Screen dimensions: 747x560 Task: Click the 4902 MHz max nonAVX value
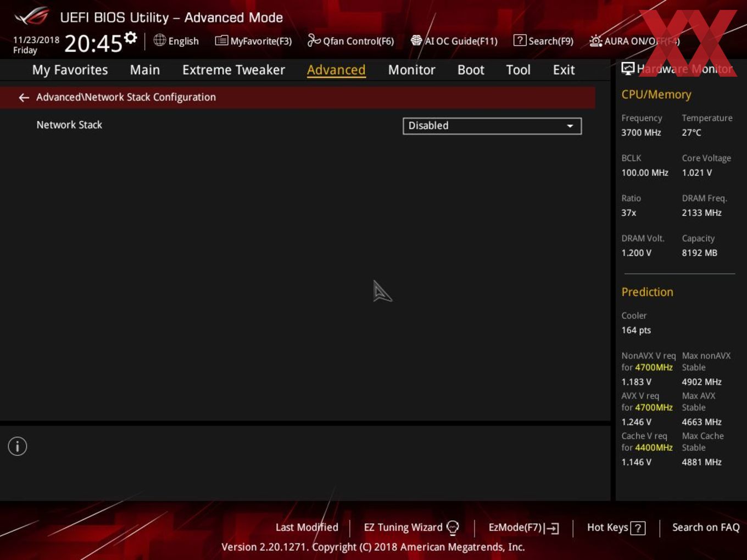tap(701, 382)
